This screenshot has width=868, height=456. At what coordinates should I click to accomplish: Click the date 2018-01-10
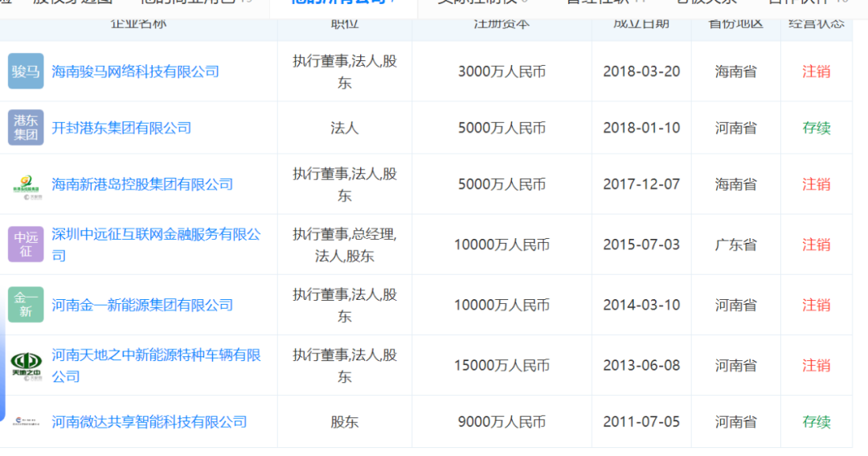641,128
